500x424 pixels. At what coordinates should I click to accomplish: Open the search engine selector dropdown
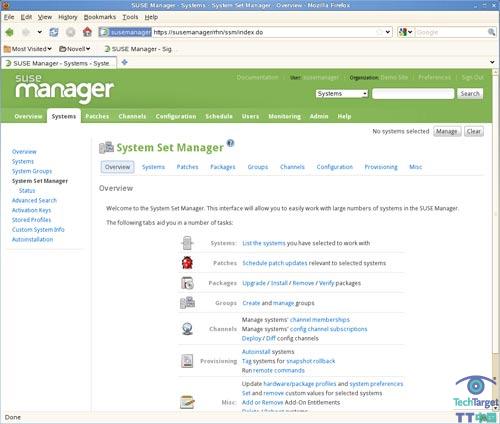[406, 32]
